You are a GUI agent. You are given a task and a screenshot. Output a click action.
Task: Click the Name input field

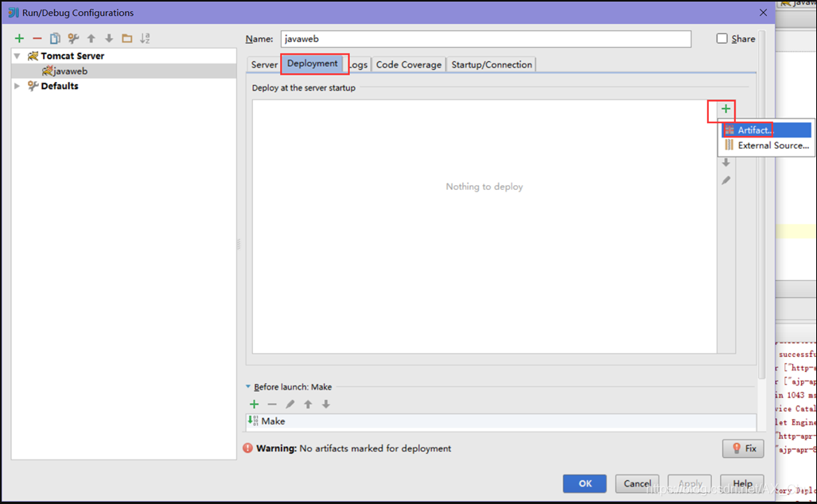pyautogui.click(x=485, y=39)
